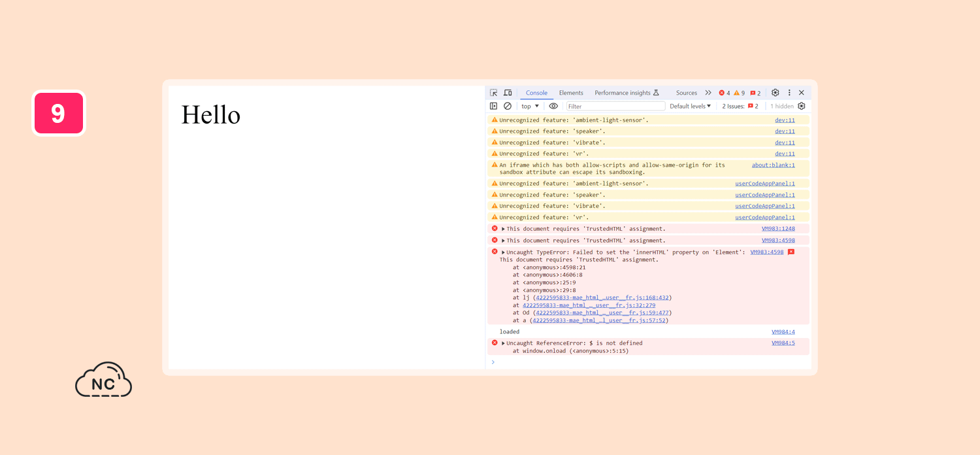This screenshot has width=980, height=455.
Task: Open dev:11 link on the 'vr' warning
Action: click(785, 154)
